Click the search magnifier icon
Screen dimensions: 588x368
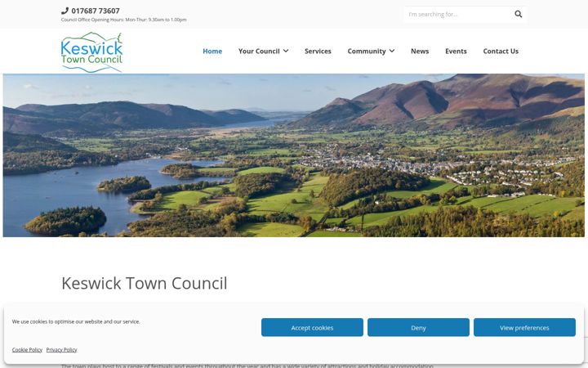click(519, 14)
